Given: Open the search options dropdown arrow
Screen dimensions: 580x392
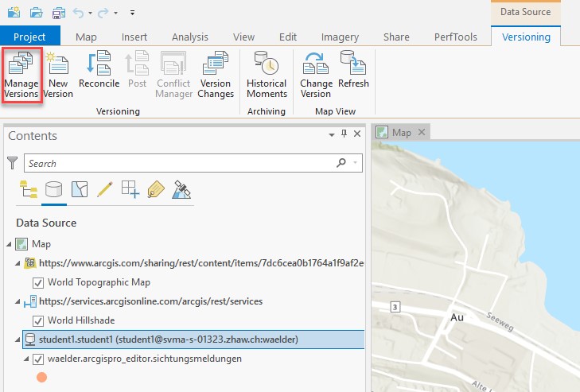Looking at the screenshot, I should point(356,163).
